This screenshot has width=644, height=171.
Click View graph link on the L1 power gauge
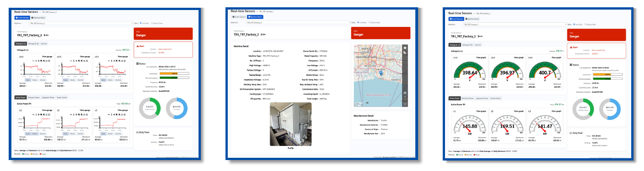(481, 111)
